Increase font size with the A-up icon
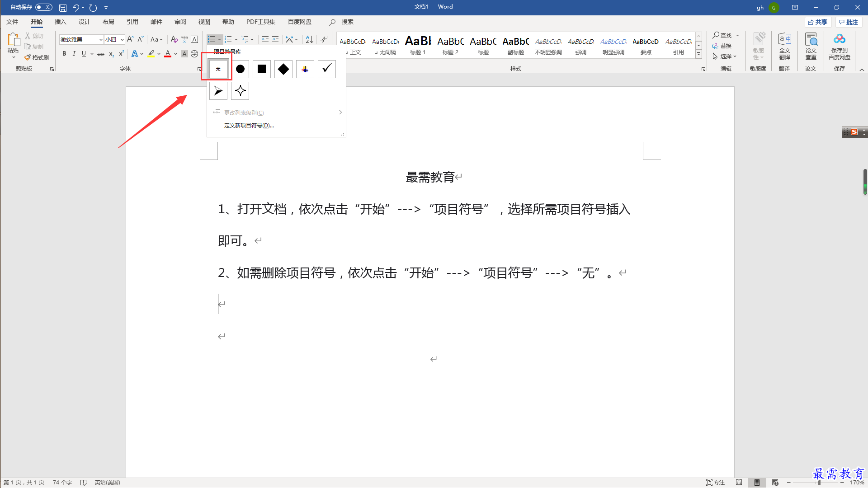The width and height of the screenshot is (868, 488). [x=130, y=39]
